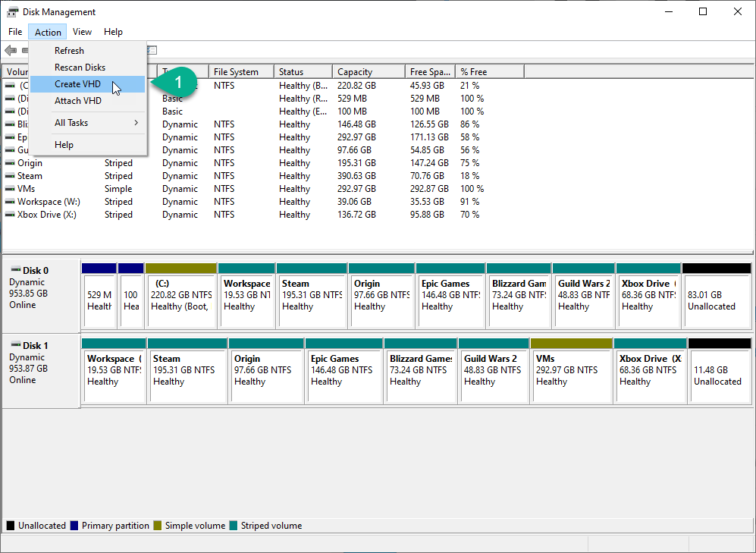Click the back arrow toolbar icon
Image resolution: width=756 pixels, height=553 pixels.
11,50
